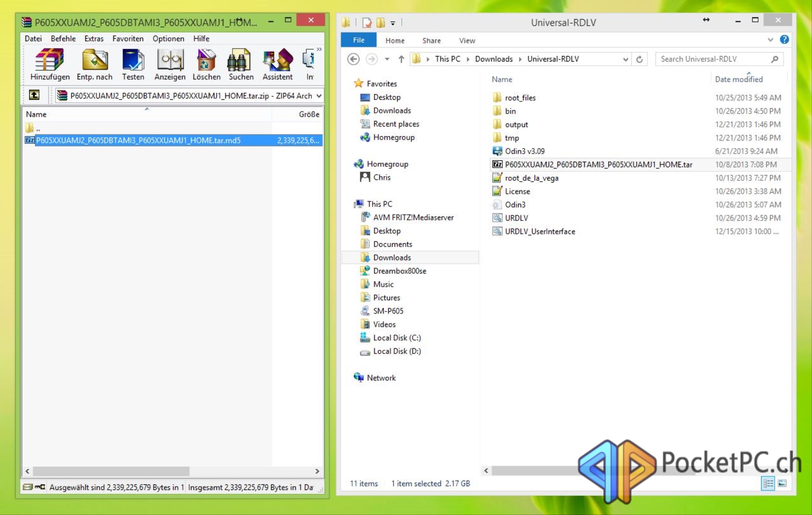
Task: Select the HOME.tar.md5 file in WinRAR
Action: 173,141
